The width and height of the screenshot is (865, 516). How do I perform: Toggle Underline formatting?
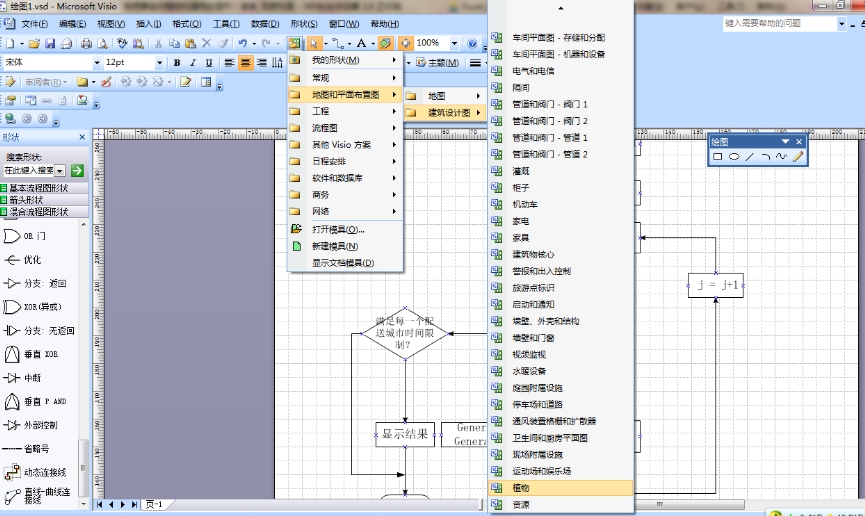pyautogui.click(x=207, y=63)
